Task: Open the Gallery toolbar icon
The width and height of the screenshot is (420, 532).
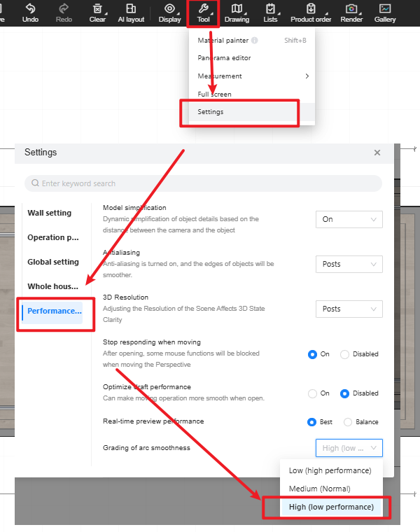Action: point(385,9)
